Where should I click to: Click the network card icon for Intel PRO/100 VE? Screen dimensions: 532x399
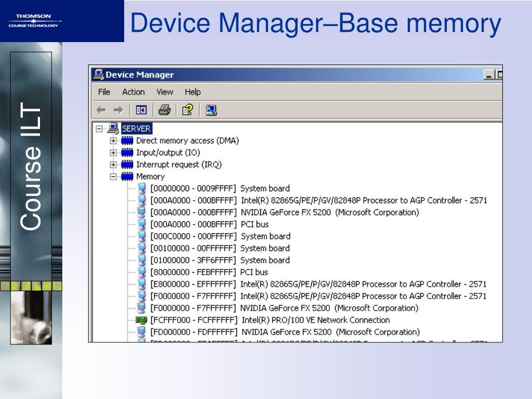click(141, 320)
